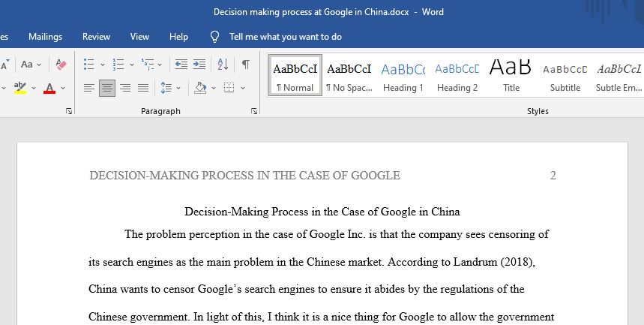644x325 pixels.
Task: Align text right
Action: coord(125,88)
